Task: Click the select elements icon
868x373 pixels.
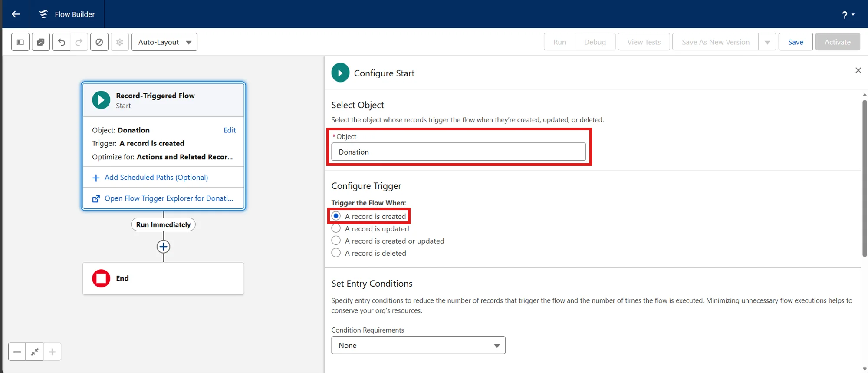Action: pos(41,42)
